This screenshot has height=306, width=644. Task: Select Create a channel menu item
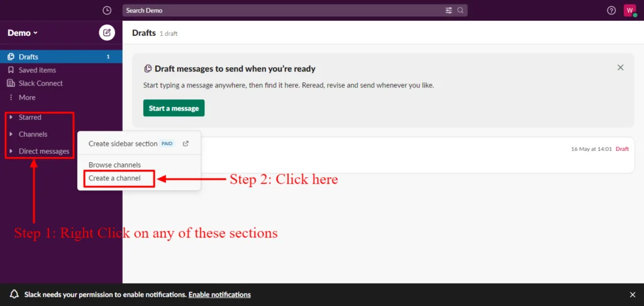114,178
